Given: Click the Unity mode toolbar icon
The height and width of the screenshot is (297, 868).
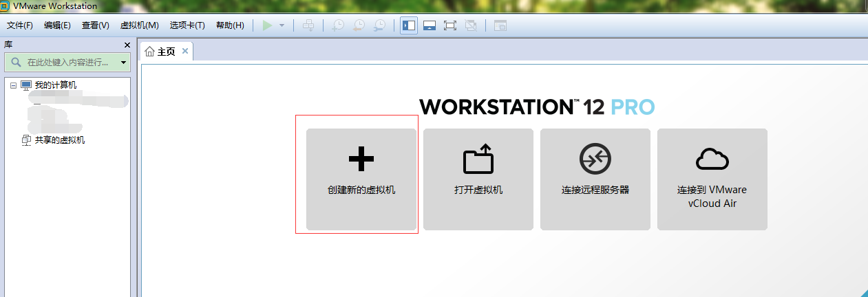Looking at the screenshot, I should point(471,25).
